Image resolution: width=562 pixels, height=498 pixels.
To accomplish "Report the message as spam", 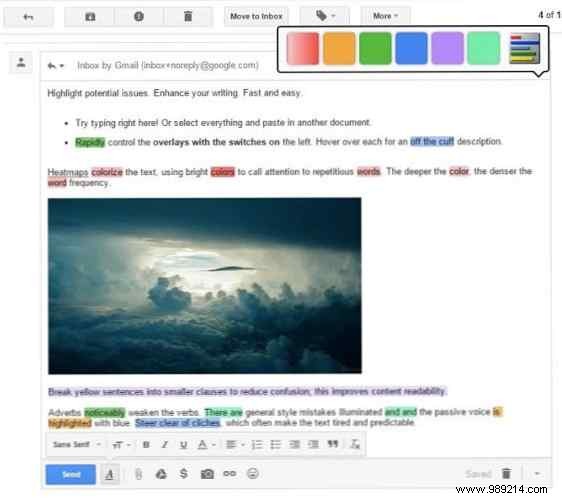I will (x=139, y=16).
